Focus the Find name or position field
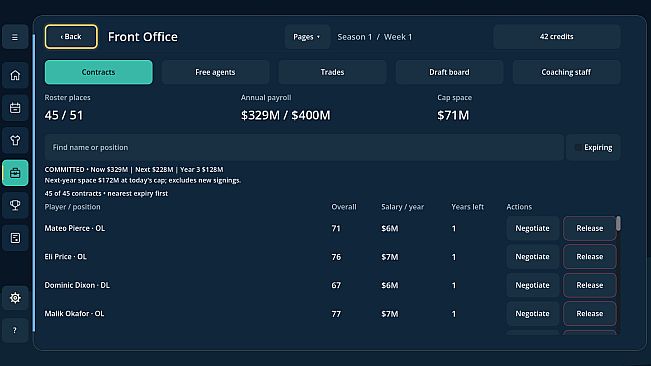 (x=304, y=147)
